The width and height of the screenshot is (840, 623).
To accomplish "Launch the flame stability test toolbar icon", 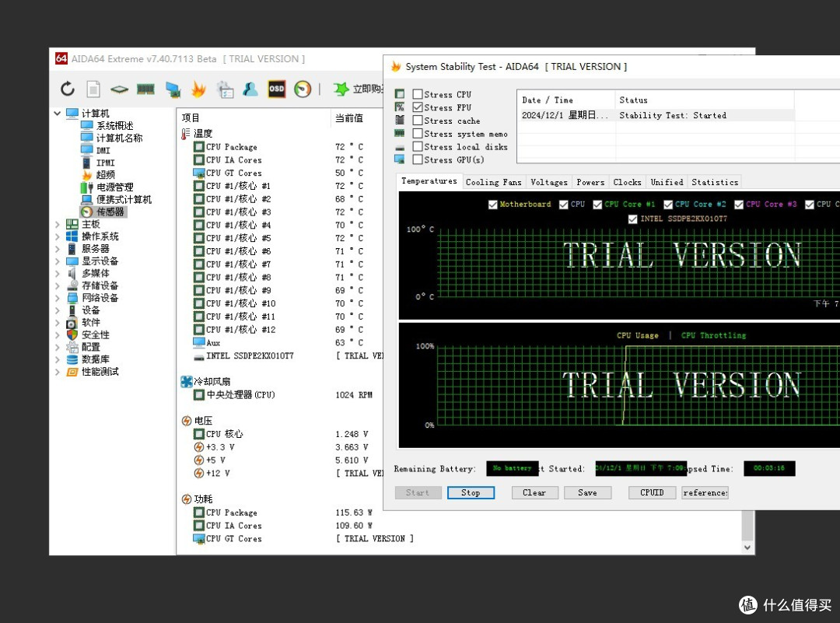I will click(x=198, y=89).
